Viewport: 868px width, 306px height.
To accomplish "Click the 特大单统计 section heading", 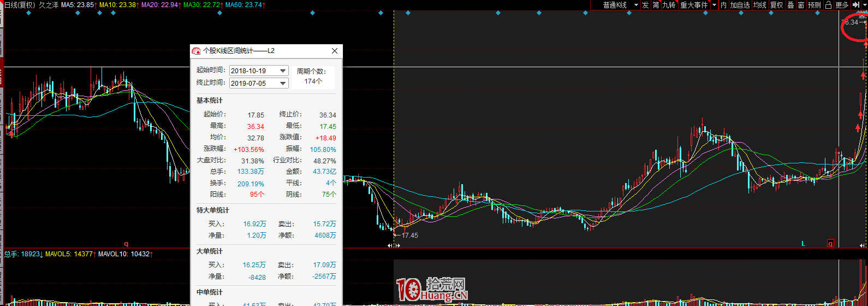I will 213,210.
